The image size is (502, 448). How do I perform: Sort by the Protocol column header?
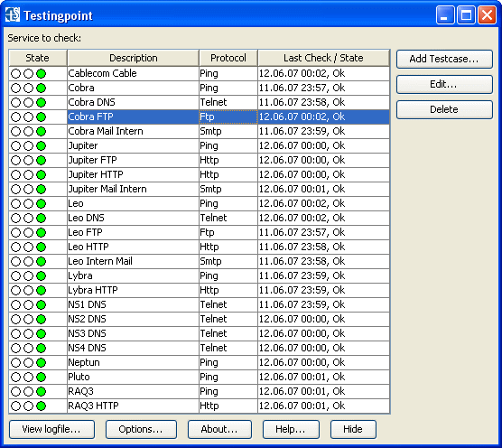point(228,58)
